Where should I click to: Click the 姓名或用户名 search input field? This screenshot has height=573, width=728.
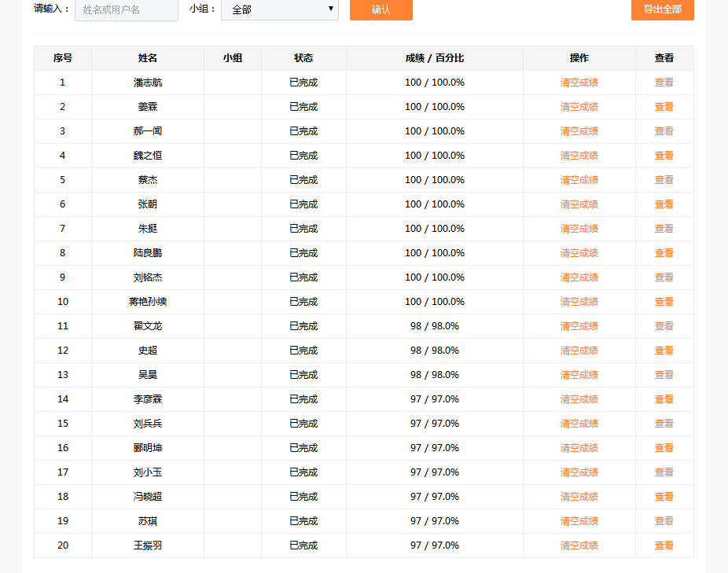(x=126, y=10)
